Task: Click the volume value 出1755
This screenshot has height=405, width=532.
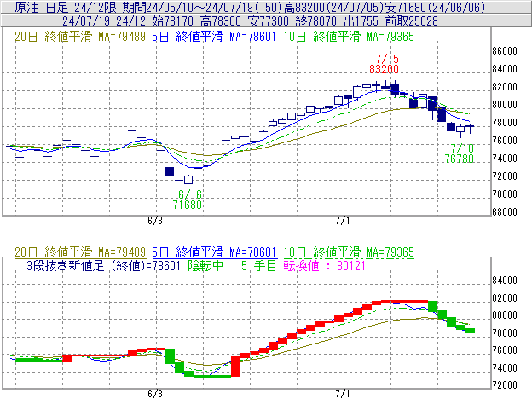Action: coord(361,21)
